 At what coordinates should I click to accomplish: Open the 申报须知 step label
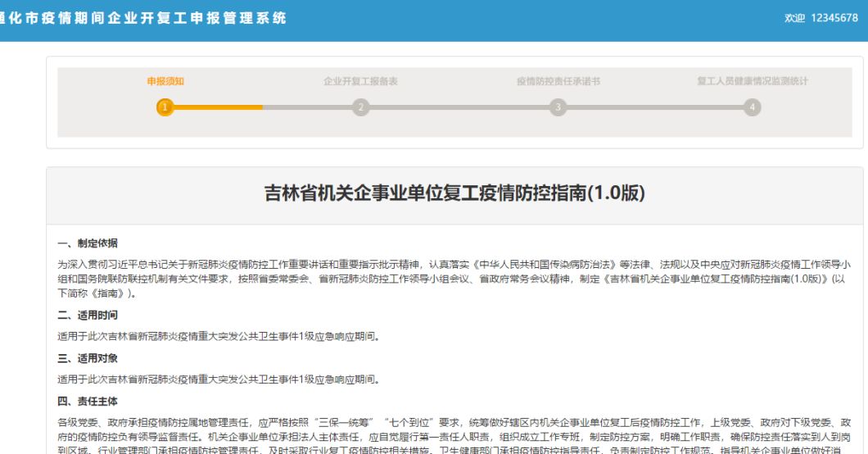[x=165, y=81]
